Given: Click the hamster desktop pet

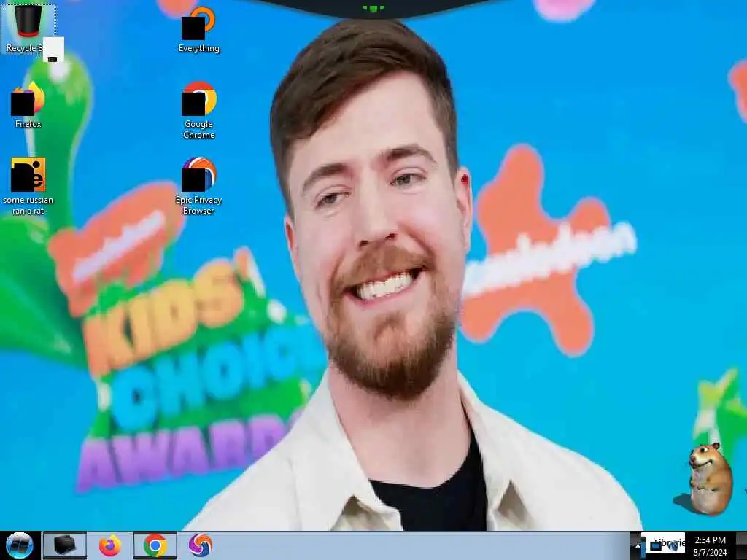Looking at the screenshot, I should coord(710,478).
